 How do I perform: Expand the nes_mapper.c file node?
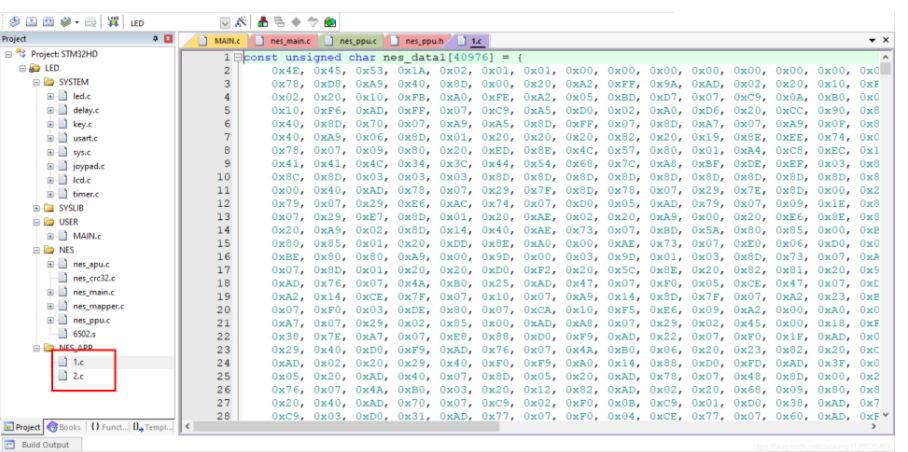point(50,306)
